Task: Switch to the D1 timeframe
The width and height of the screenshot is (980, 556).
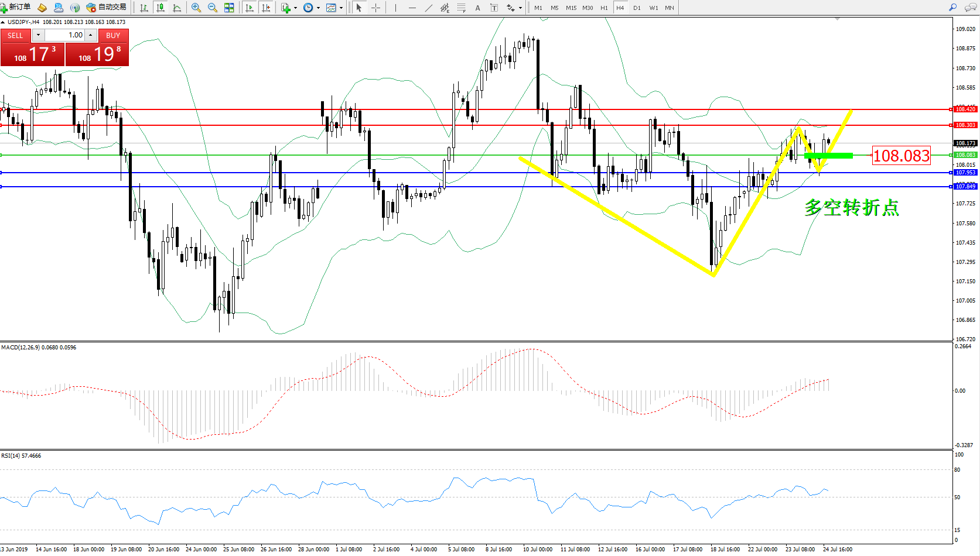Action: pyautogui.click(x=637, y=8)
